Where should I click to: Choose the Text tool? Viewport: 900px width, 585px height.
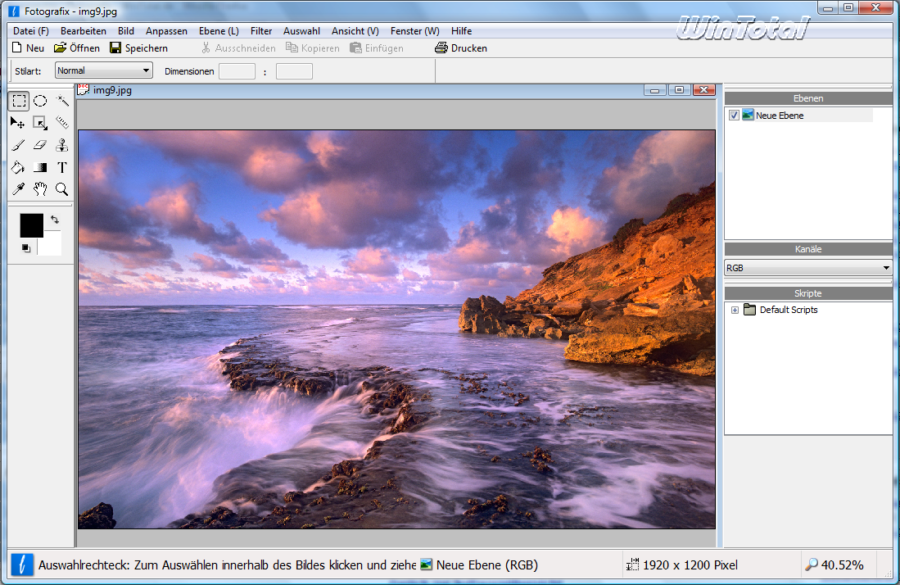click(62, 167)
